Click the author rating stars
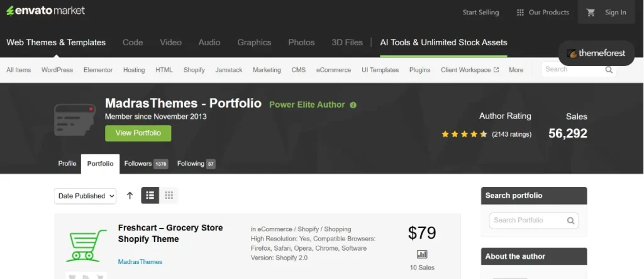The height and width of the screenshot is (279, 644). tap(464, 134)
